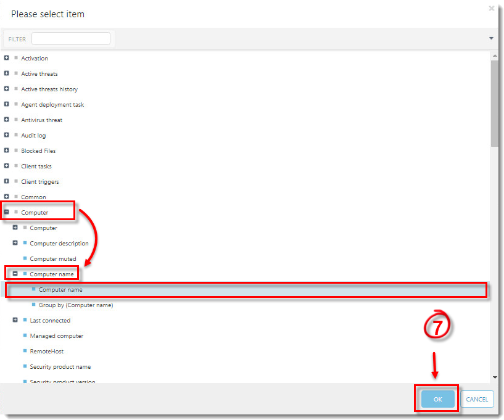Select the Computer muted item
This screenshot has width=504, height=420.
53,258
